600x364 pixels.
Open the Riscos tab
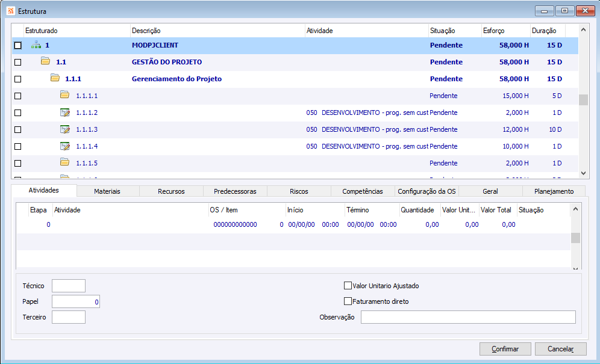click(299, 191)
